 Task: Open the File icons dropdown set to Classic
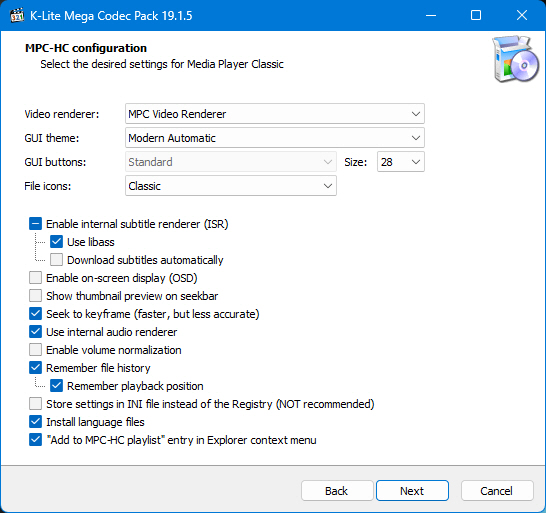(231, 186)
